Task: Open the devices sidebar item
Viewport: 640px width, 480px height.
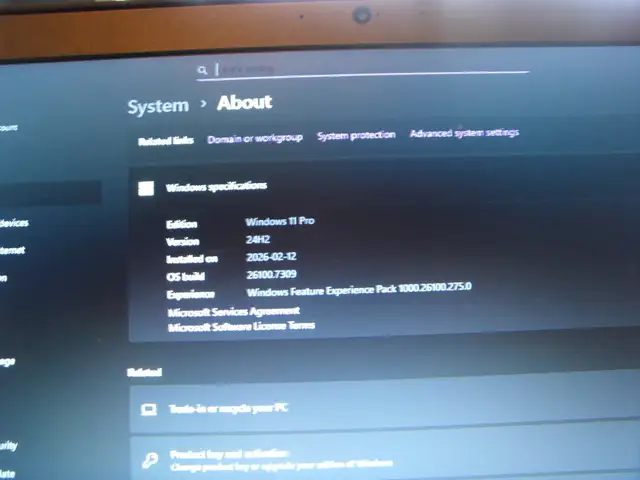Action: pos(14,223)
